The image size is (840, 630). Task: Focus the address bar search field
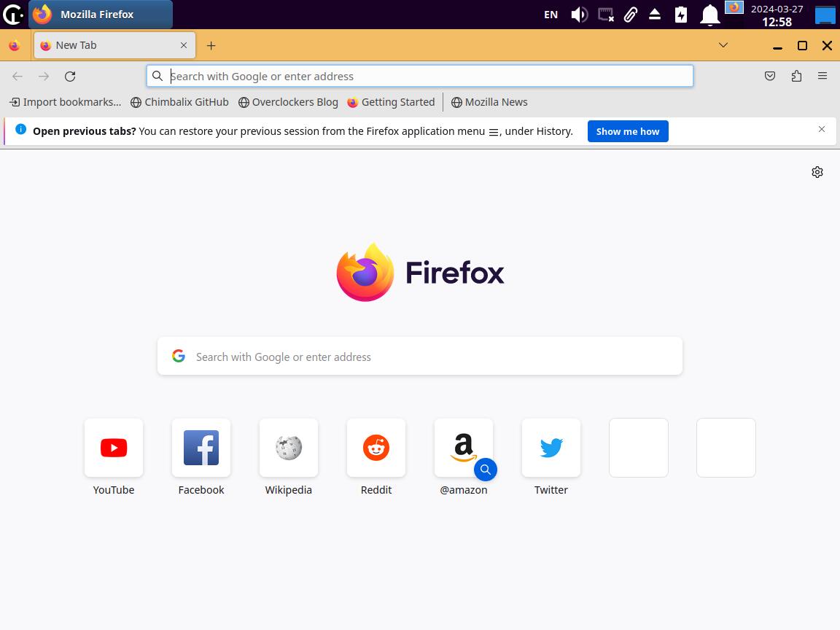[420, 76]
